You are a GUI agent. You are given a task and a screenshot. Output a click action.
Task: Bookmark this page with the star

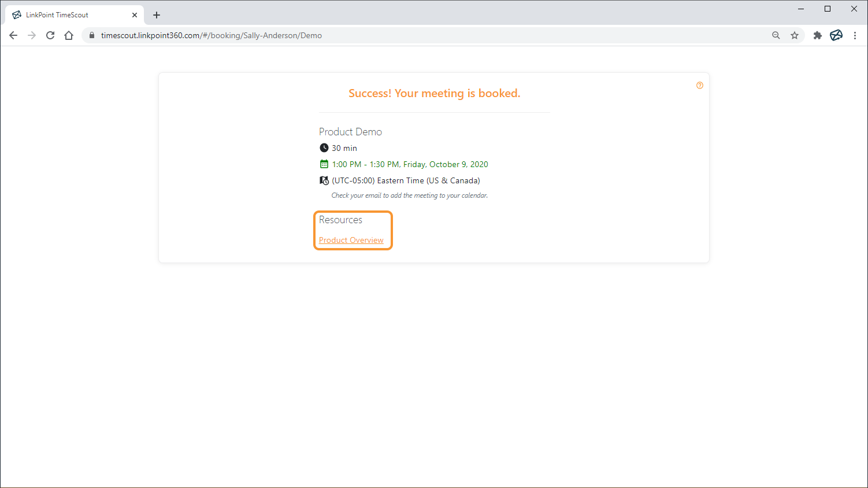click(795, 35)
